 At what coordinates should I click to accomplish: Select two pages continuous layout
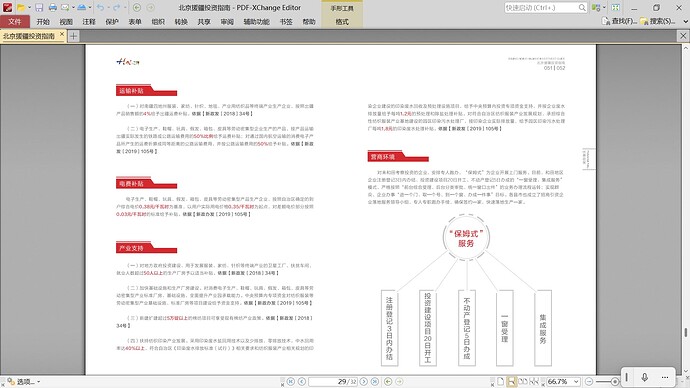coord(534,381)
